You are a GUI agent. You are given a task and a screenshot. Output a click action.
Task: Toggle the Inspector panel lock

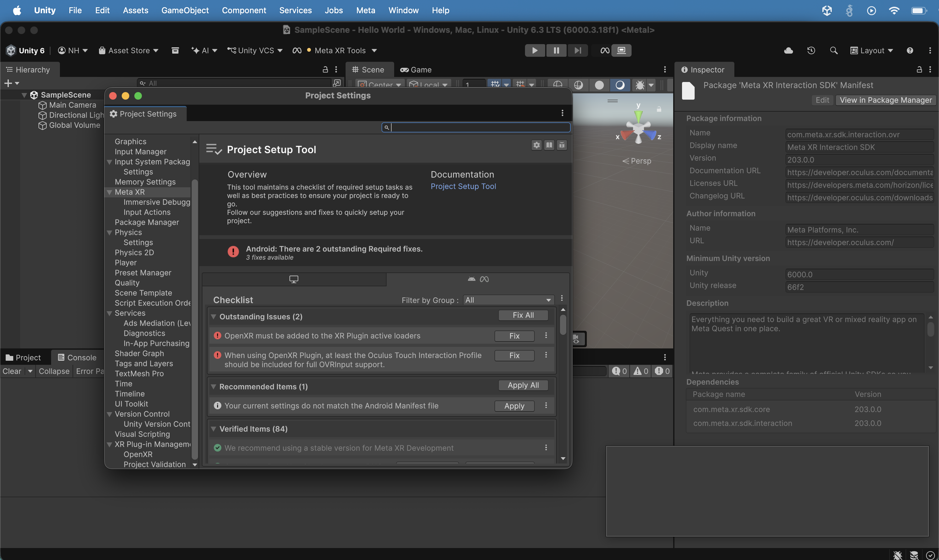coord(919,69)
